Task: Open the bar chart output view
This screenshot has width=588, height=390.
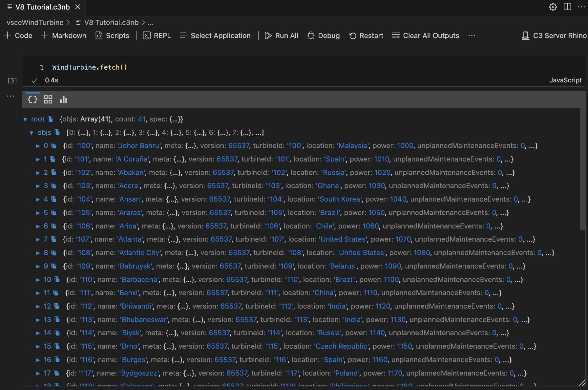Action: [x=63, y=99]
